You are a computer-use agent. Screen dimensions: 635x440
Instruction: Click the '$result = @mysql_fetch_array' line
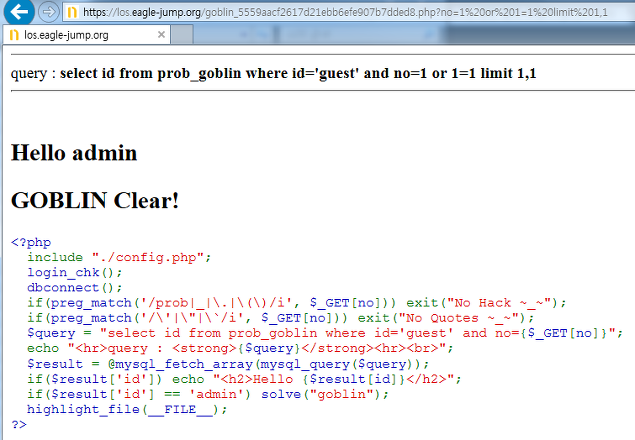coord(228,364)
